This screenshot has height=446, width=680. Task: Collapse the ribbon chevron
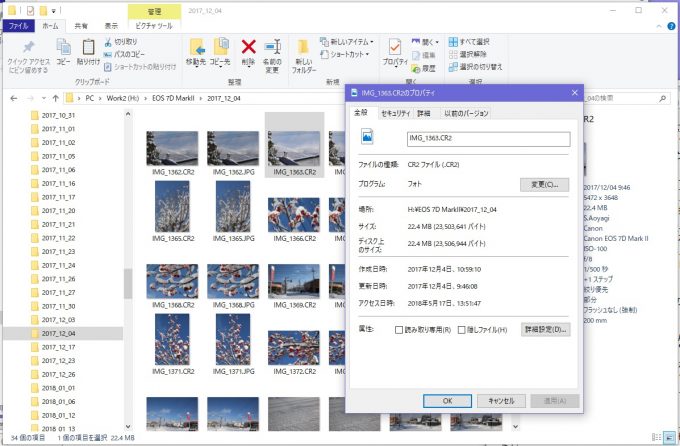click(659, 26)
